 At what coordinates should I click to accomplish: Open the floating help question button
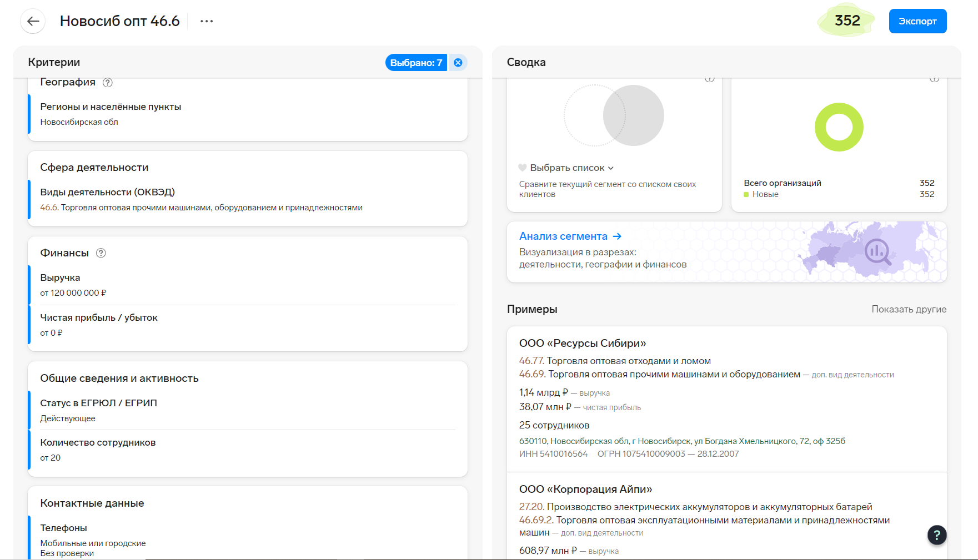coord(937,535)
